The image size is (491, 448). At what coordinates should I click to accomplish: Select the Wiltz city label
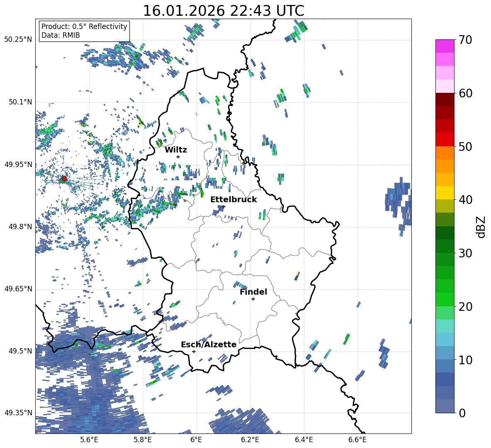[x=176, y=150]
